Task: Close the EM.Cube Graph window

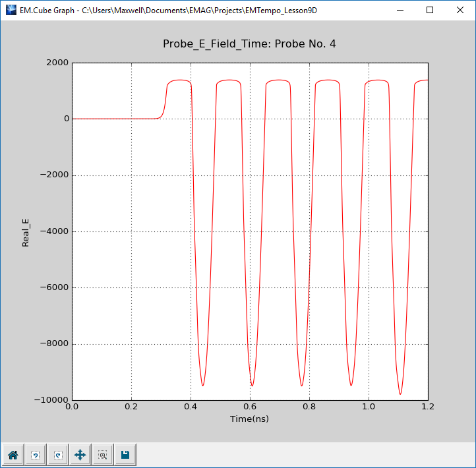Action: [x=460, y=10]
